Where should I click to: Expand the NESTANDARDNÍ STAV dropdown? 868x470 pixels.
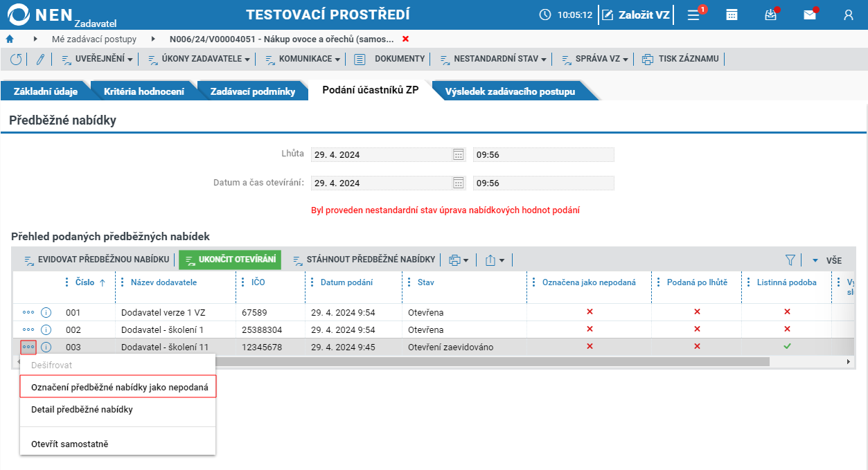coord(493,60)
